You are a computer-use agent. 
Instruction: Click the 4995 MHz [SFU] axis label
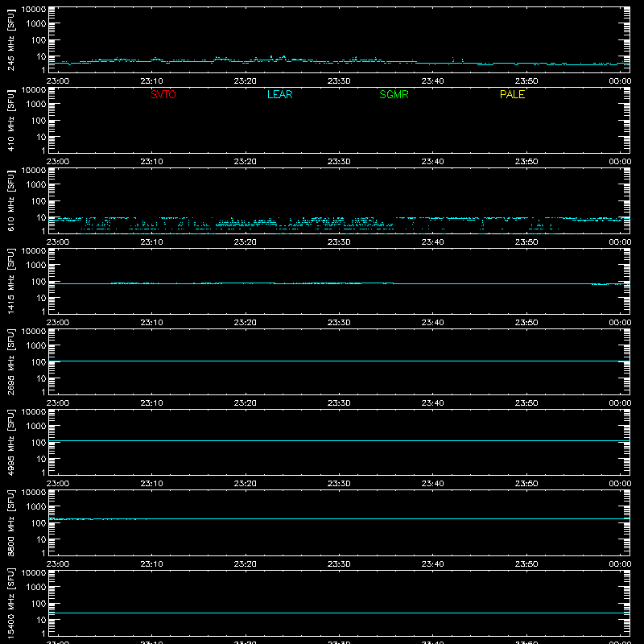pos(11,442)
